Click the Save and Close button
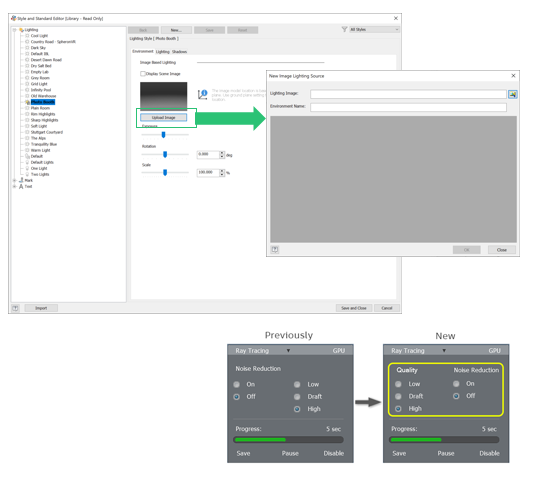The width and height of the screenshot is (545, 477). point(353,308)
